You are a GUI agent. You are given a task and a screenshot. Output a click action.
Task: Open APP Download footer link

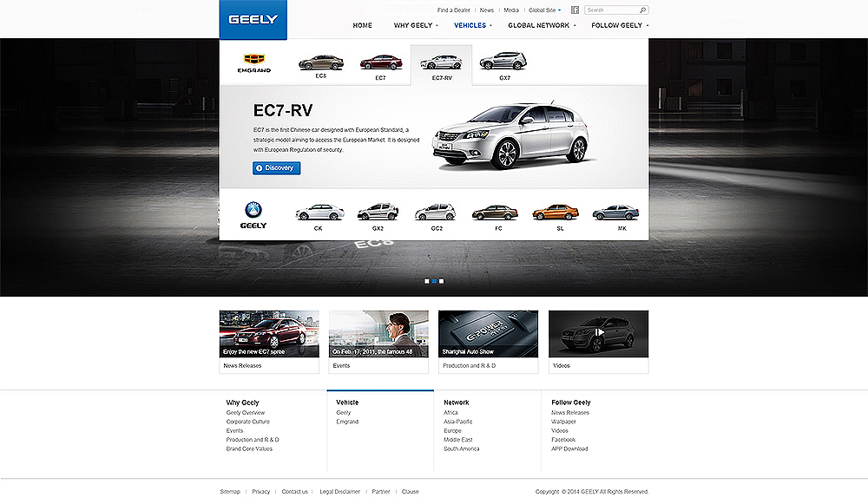(569, 448)
